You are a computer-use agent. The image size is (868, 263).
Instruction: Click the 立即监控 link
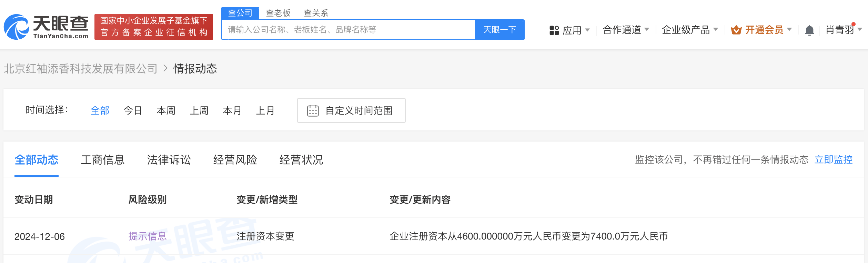[x=834, y=159]
